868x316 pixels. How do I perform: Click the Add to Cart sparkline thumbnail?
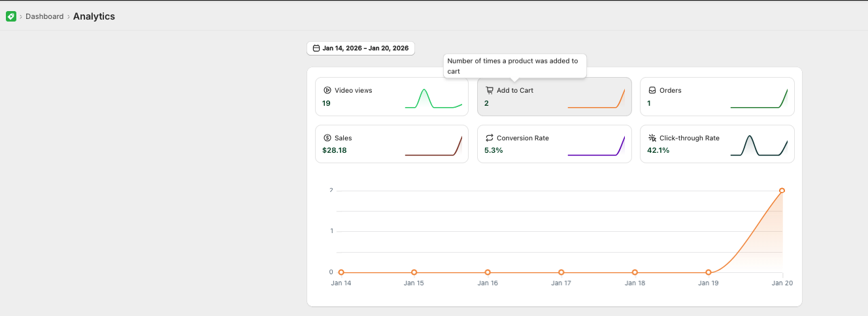tap(596, 98)
